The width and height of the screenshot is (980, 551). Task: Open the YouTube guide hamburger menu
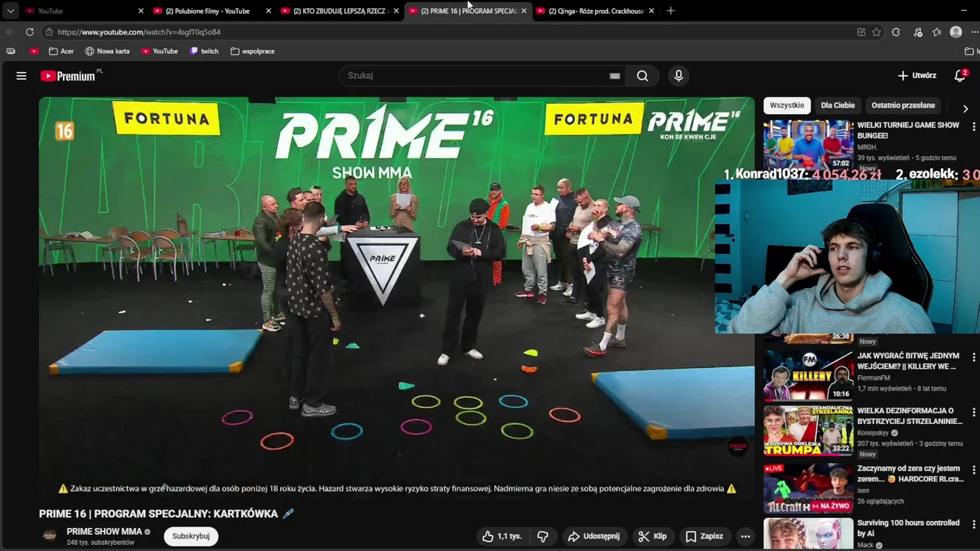21,76
